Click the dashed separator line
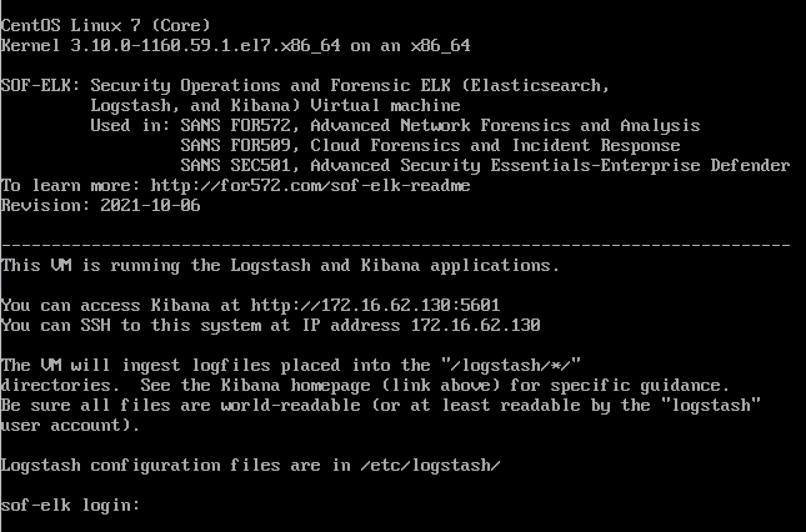 pyautogui.click(x=395, y=245)
